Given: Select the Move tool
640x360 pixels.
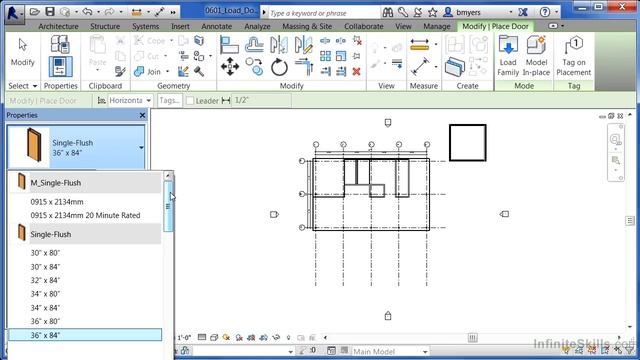Looking at the screenshot, I should (230, 67).
